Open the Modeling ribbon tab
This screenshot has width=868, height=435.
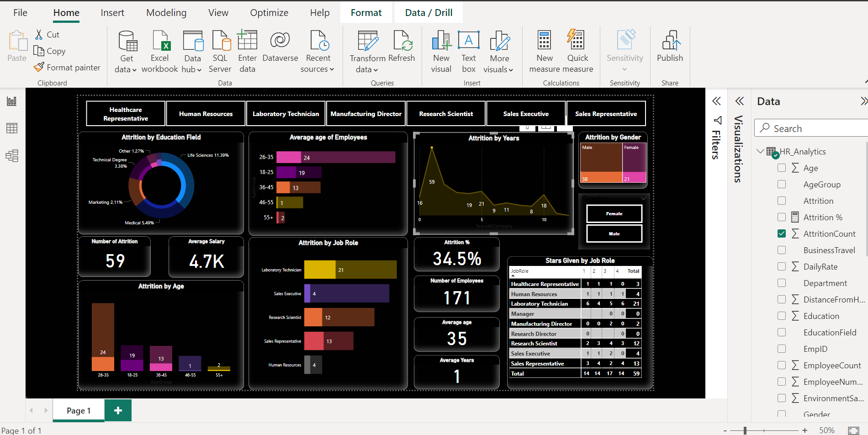click(166, 12)
